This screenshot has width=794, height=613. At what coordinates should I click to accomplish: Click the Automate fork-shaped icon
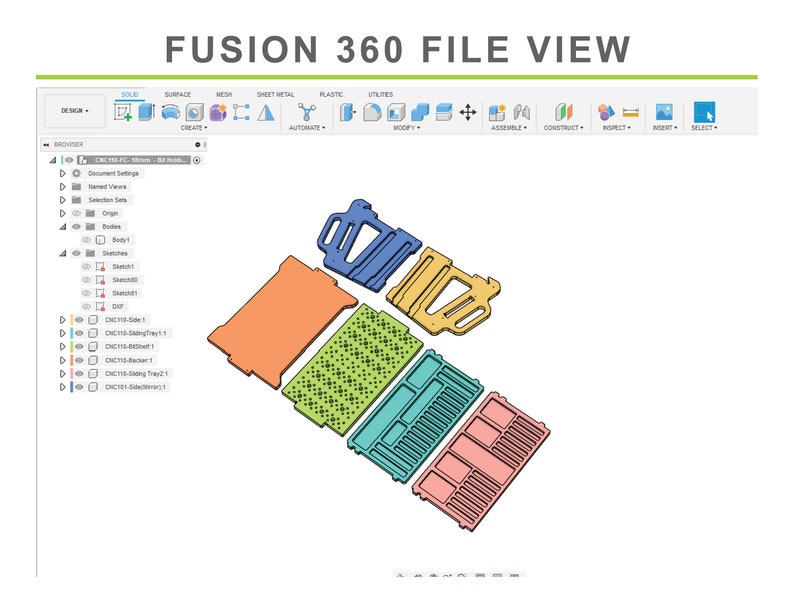307,112
